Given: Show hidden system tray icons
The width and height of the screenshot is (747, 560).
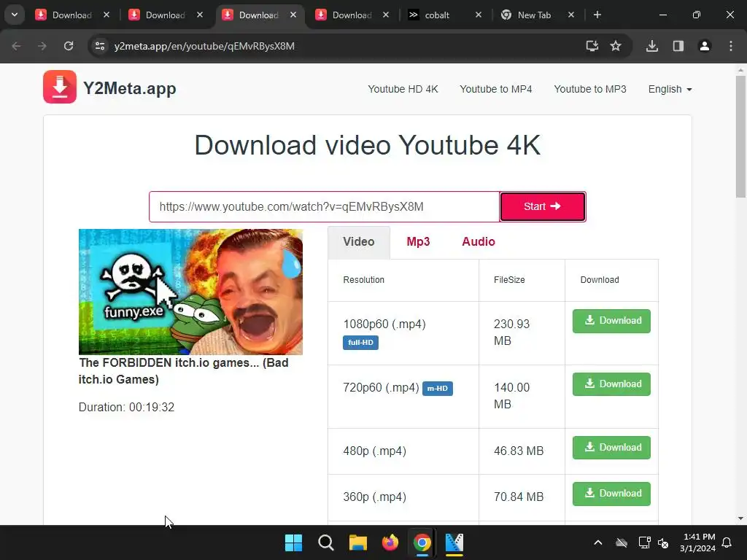Looking at the screenshot, I should (x=598, y=542).
